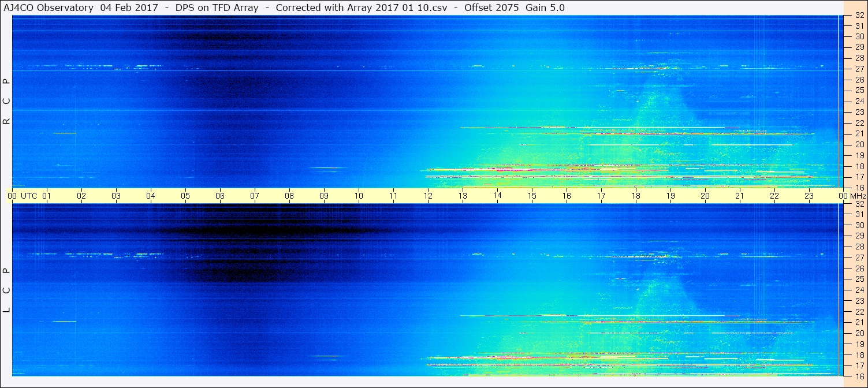868x388 pixels.
Task: Select hour marker 21 on time axis
Action: [x=740, y=196]
